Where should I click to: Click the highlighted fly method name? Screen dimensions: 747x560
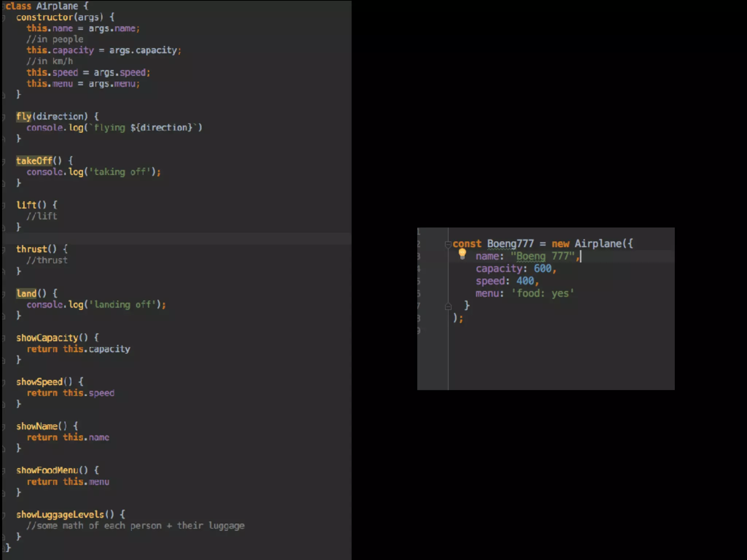[x=24, y=117]
